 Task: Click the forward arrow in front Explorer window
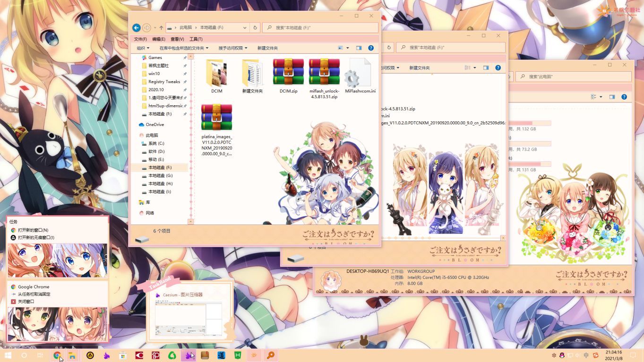(x=146, y=28)
